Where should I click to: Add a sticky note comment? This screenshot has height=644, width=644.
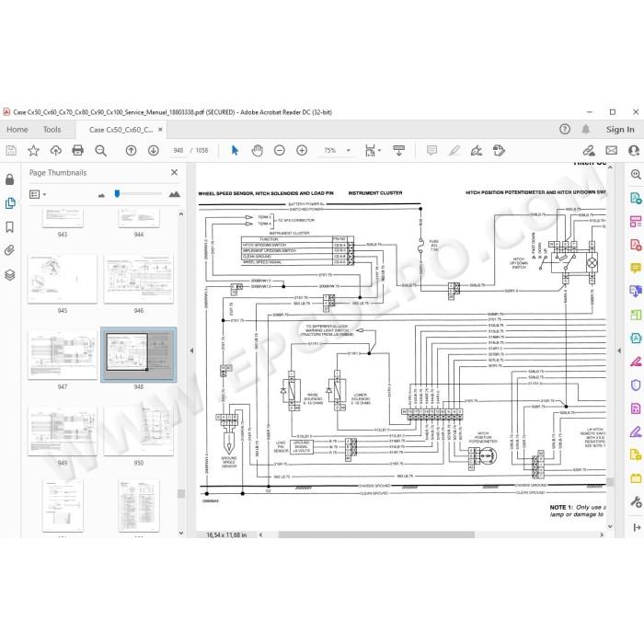tap(431, 150)
